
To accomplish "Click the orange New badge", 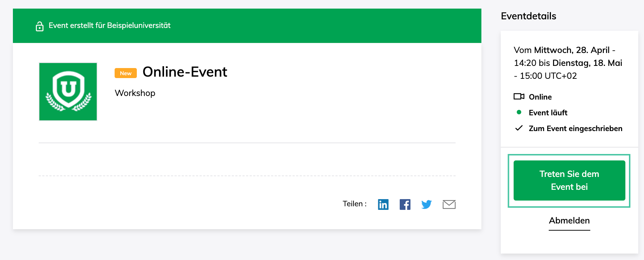I will [126, 73].
